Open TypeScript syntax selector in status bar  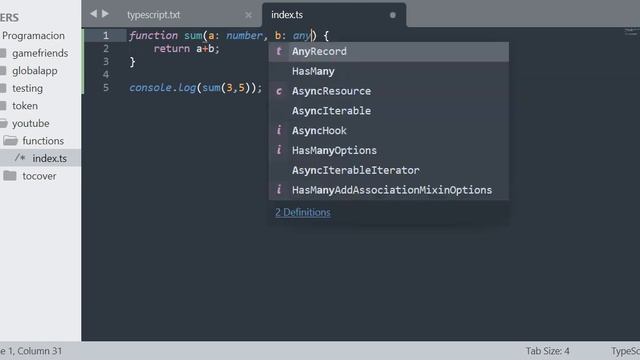625,351
